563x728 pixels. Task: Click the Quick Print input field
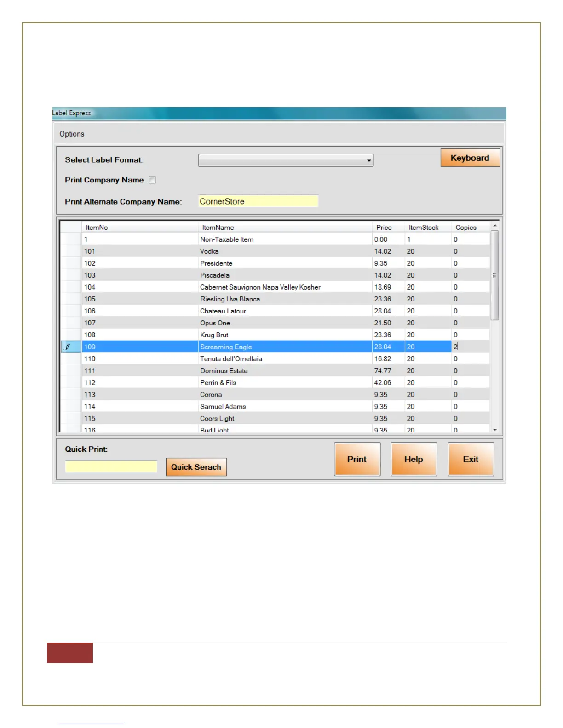pos(111,466)
